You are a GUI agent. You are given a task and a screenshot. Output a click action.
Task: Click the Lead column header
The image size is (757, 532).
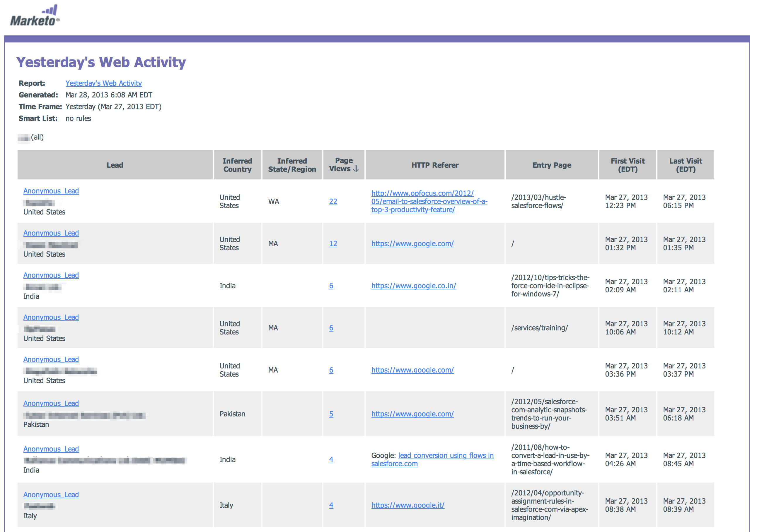click(115, 165)
